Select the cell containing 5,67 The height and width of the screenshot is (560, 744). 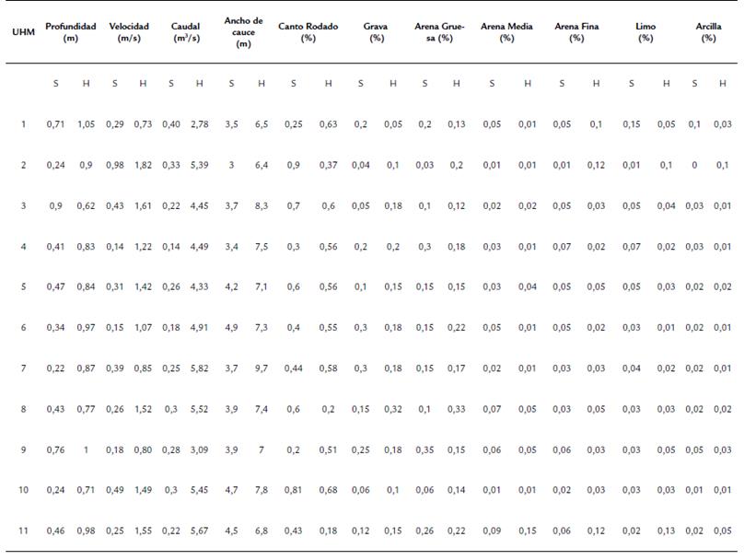(200, 531)
